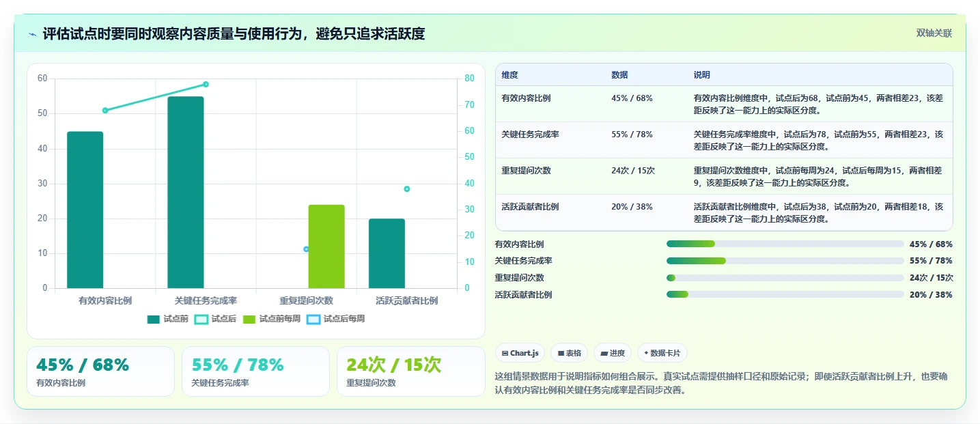Image resolution: width=980 pixels, height=424 pixels.
Task: Toggle the 试点前每周 legend item
Action: pos(272,319)
